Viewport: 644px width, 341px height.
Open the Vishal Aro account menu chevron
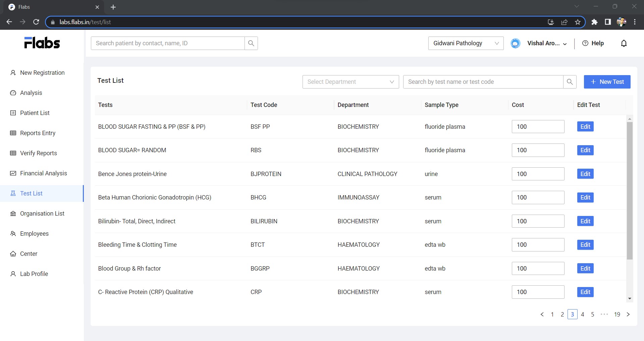pos(566,44)
